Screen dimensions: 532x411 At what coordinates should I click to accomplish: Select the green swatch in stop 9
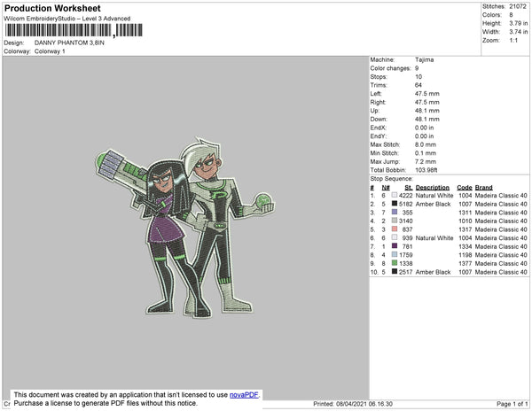395,263
